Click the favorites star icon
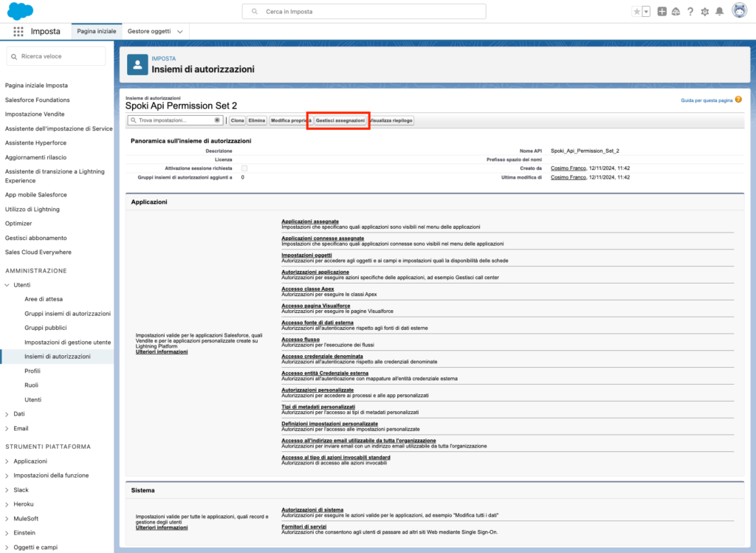 point(636,12)
